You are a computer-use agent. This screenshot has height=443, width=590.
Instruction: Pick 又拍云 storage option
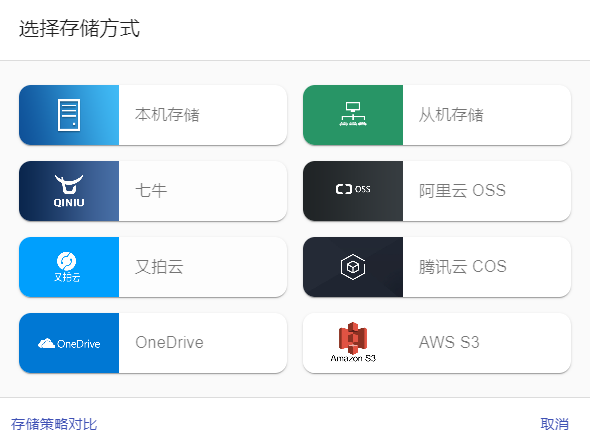click(153, 267)
